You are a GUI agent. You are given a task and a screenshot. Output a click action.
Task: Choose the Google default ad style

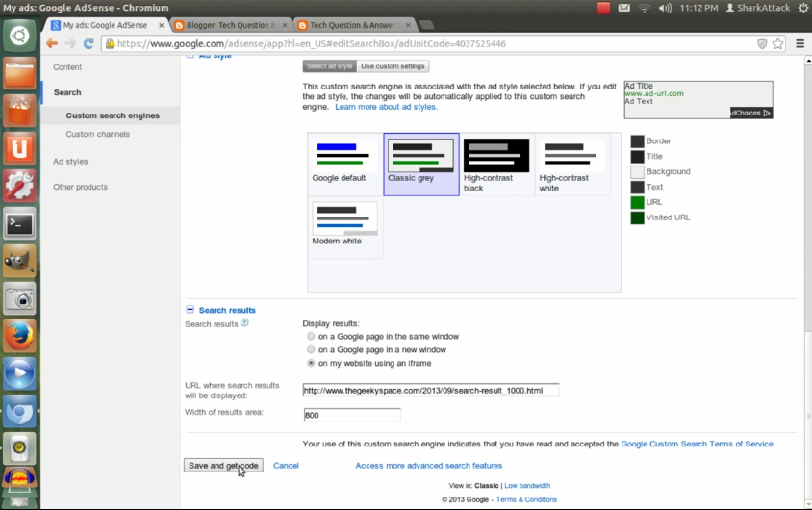[345, 165]
